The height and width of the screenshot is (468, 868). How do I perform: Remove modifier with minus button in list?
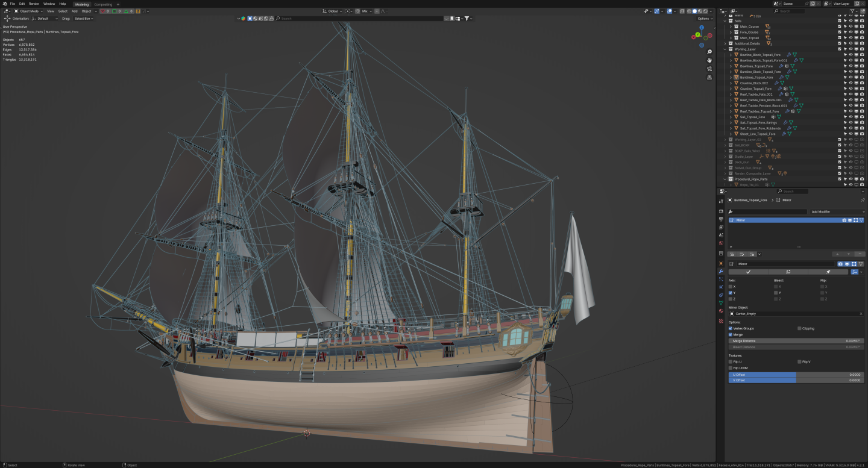[x=860, y=254]
